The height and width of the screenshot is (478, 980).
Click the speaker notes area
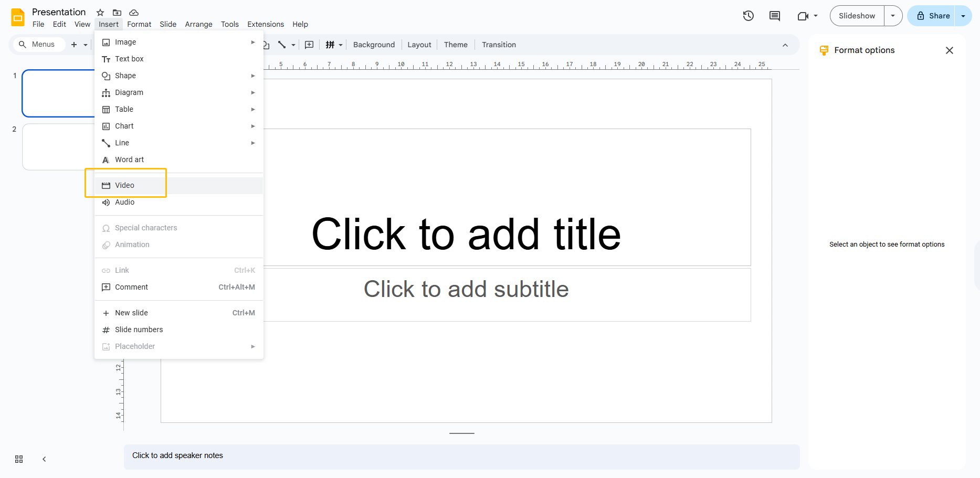(461, 455)
